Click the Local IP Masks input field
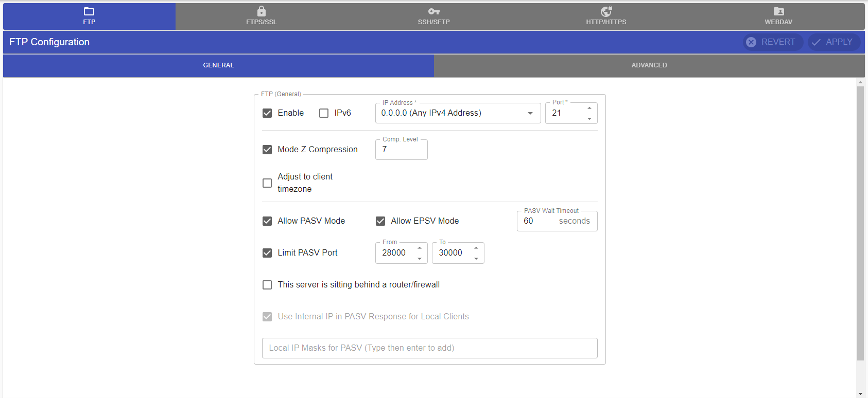Screen dimensions: 868x398 coord(429,348)
